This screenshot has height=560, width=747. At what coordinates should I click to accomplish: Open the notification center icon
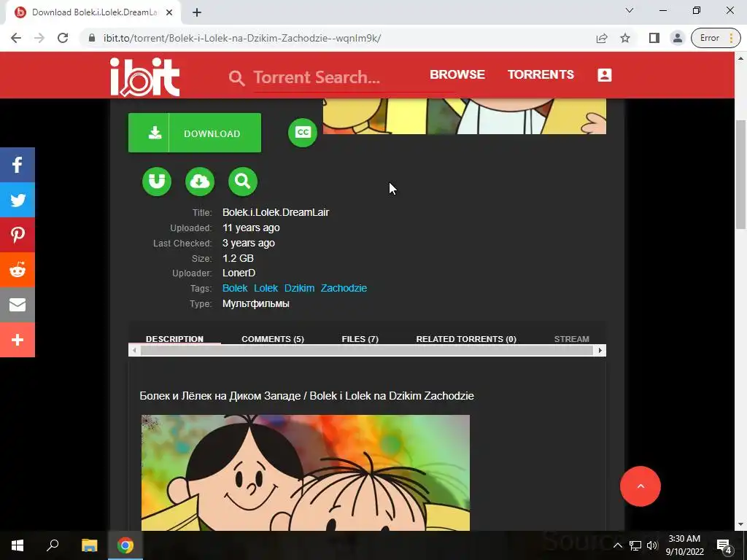coord(724,545)
